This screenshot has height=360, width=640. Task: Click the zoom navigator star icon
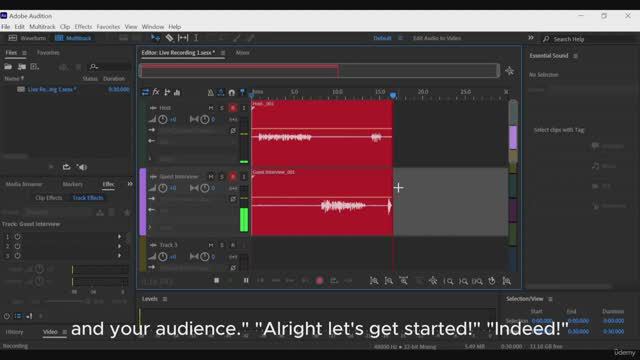pyautogui.click(x=509, y=71)
